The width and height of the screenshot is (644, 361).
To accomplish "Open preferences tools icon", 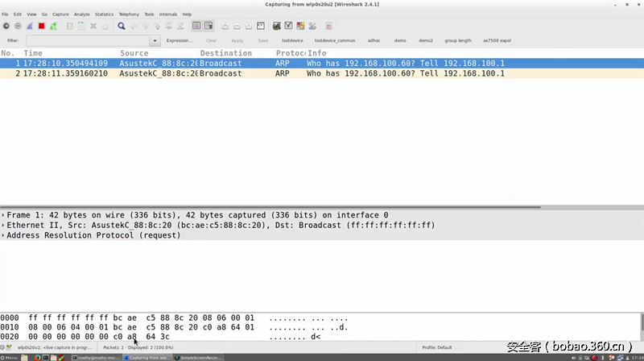I will 312,26.
